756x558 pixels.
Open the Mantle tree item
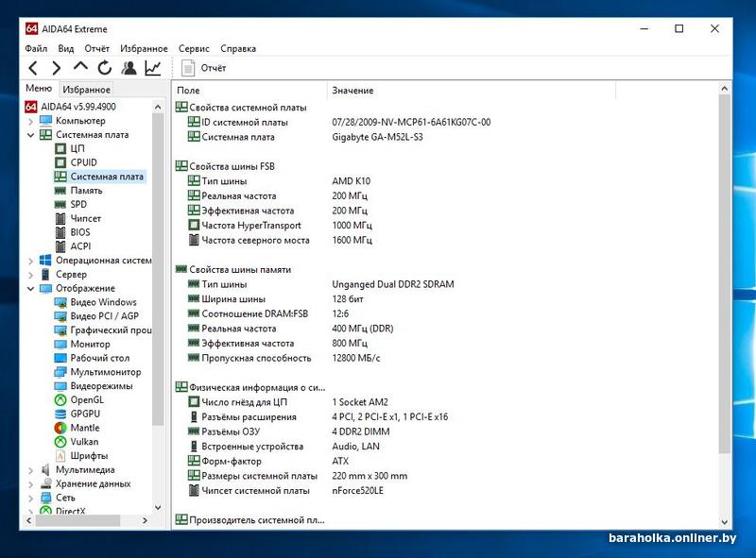[x=85, y=428]
